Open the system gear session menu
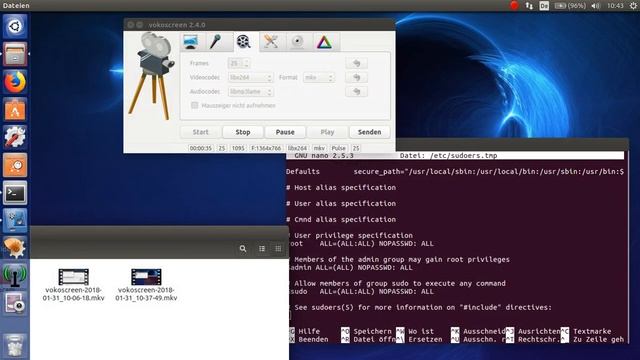The height and width of the screenshot is (360, 640). click(633, 5)
